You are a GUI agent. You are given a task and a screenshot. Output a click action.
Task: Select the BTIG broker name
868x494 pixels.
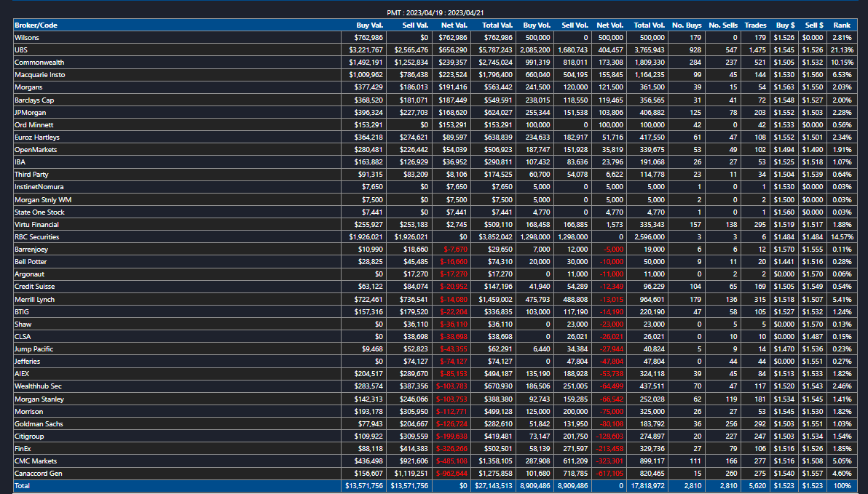coord(22,312)
